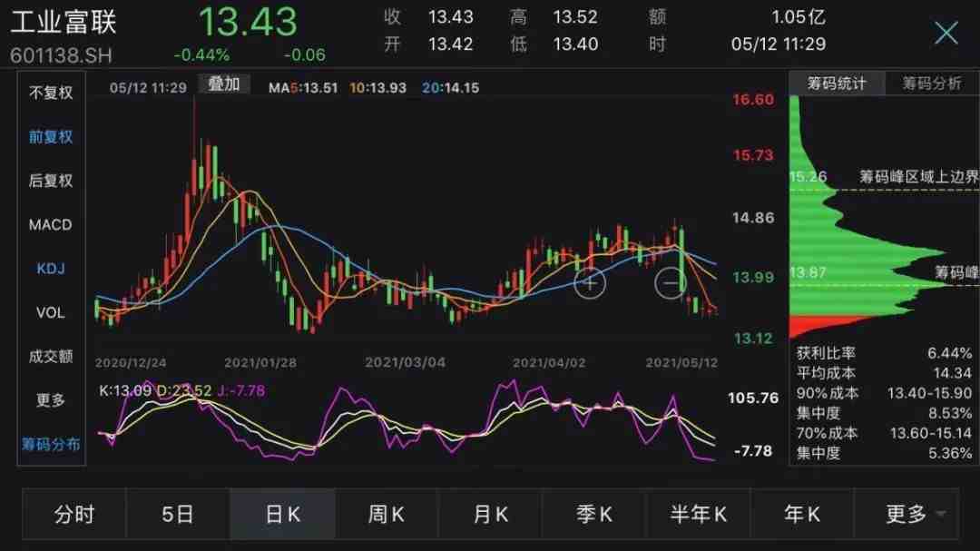
Task: Click the 叠加 overlay button
Action: 224,84
